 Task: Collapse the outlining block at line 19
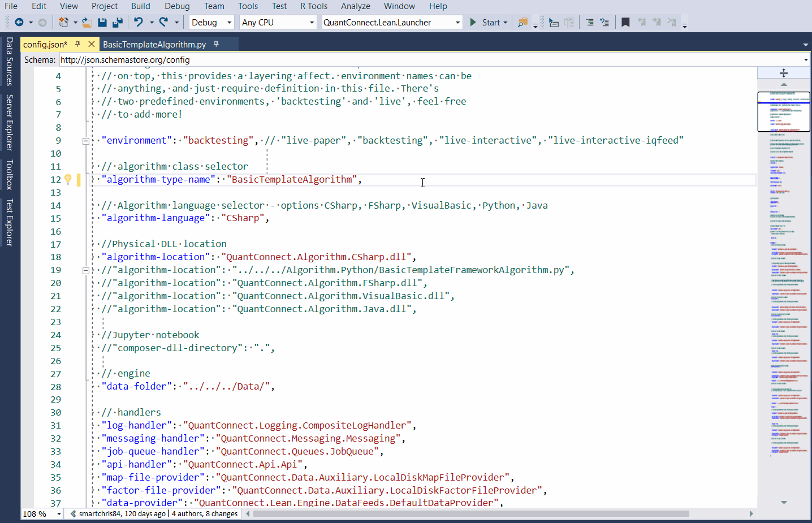pos(85,271)
